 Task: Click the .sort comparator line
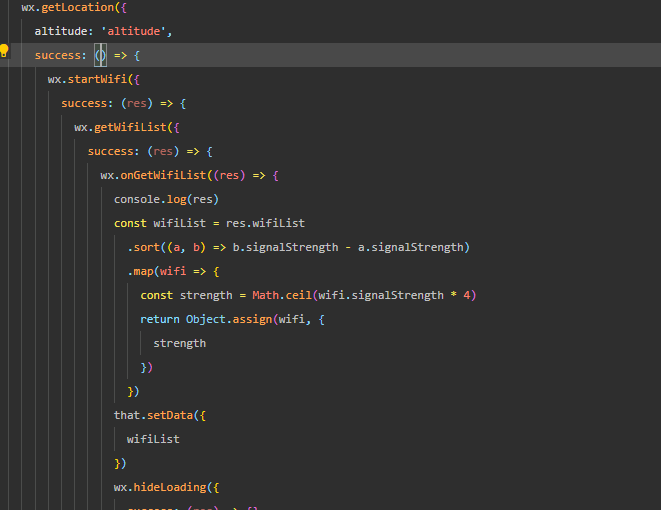[x=298, y=247]
